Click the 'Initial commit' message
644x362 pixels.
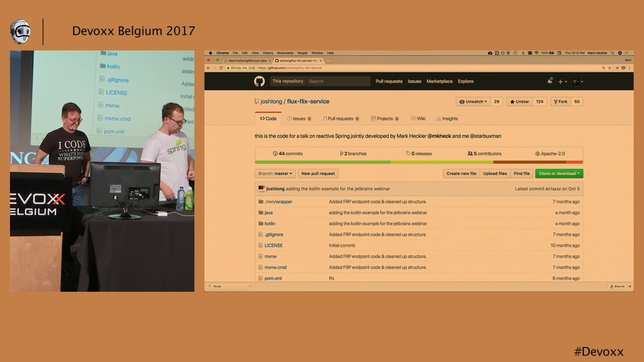tap(342, 246)
